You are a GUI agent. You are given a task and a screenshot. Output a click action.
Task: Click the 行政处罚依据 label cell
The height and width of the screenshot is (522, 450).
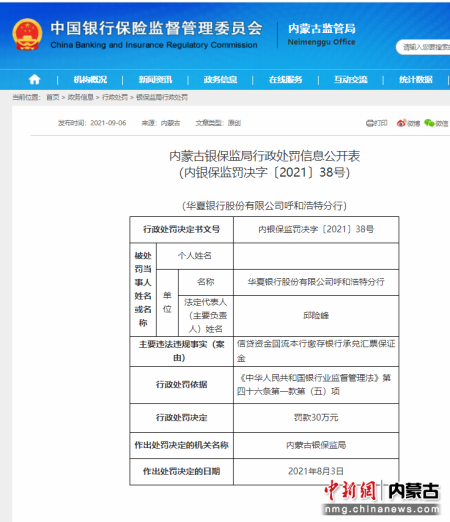tap(182, 385)
